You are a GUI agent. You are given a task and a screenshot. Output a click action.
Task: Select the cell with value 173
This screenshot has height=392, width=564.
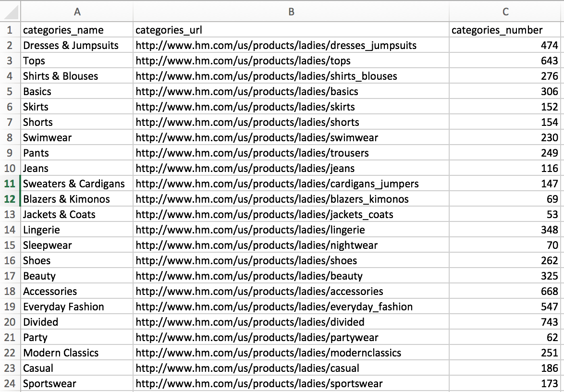pyautogui.click(x=505, y=383)
